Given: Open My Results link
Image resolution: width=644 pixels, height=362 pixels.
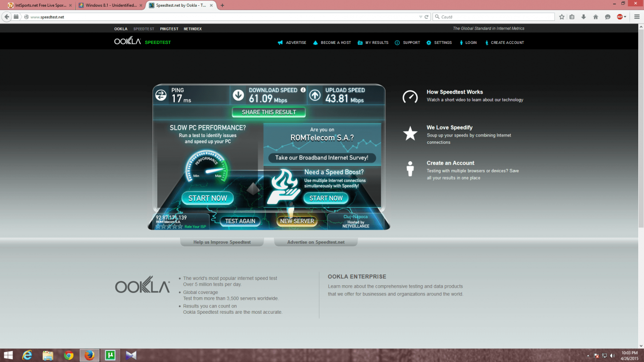Looking at the screenshot, I should (x=373, y=42).
